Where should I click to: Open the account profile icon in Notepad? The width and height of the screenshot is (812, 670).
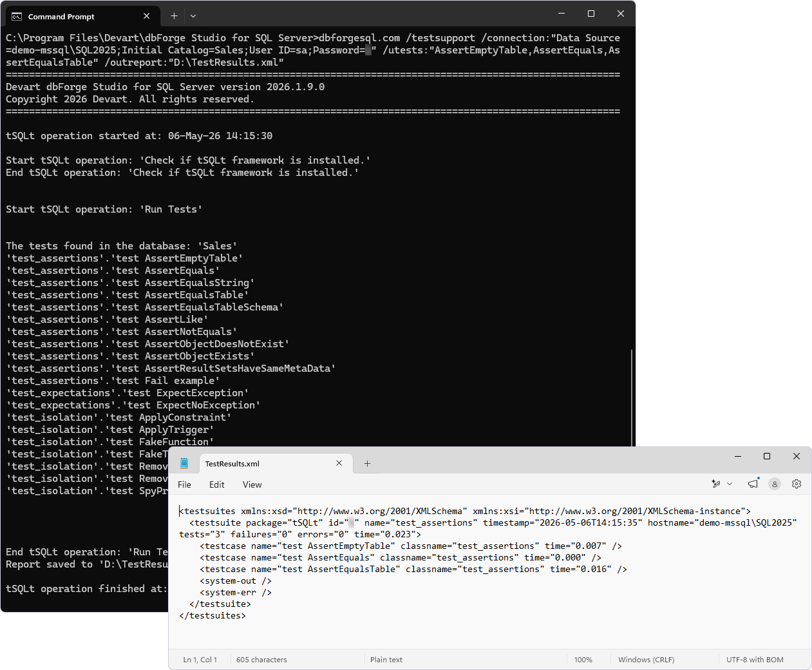775,484
